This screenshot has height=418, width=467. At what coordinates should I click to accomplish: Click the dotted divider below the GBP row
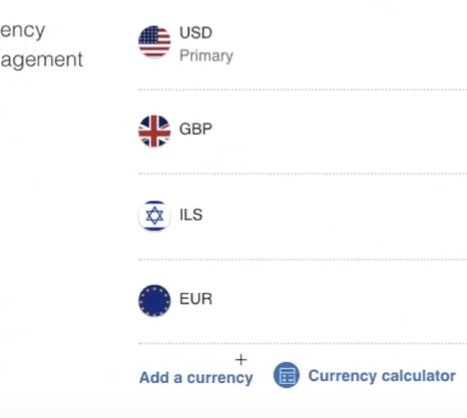pos(303,174)
